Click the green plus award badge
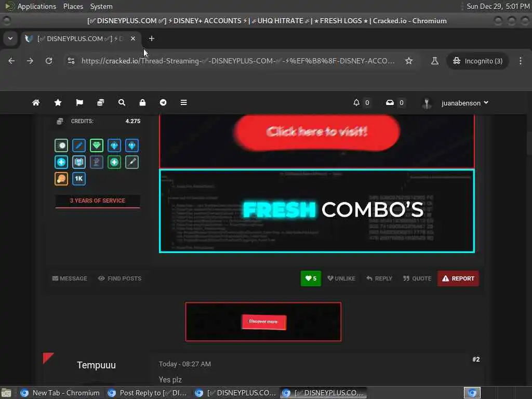The image size is (532, 399). pyautogui.click(x=114, y=162)
